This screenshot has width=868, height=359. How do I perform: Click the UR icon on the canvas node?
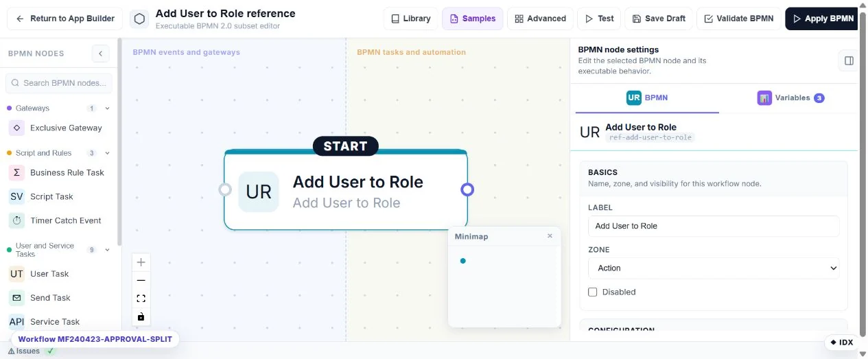(259, 192)
